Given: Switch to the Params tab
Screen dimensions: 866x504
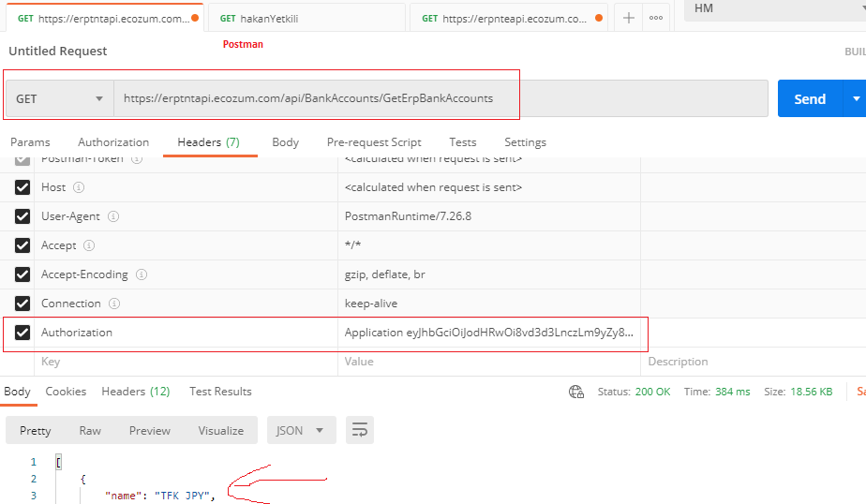Looking at the screenshot, I should point(30,142).
